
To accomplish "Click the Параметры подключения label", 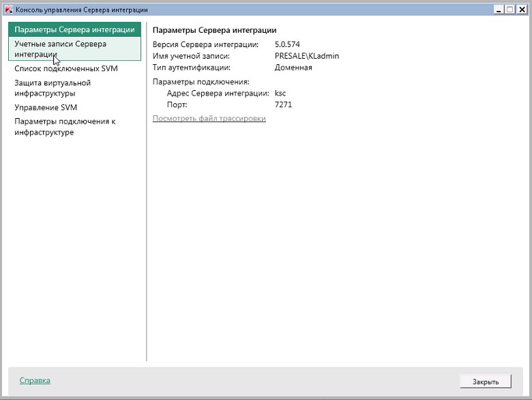I will click(201, 82).
